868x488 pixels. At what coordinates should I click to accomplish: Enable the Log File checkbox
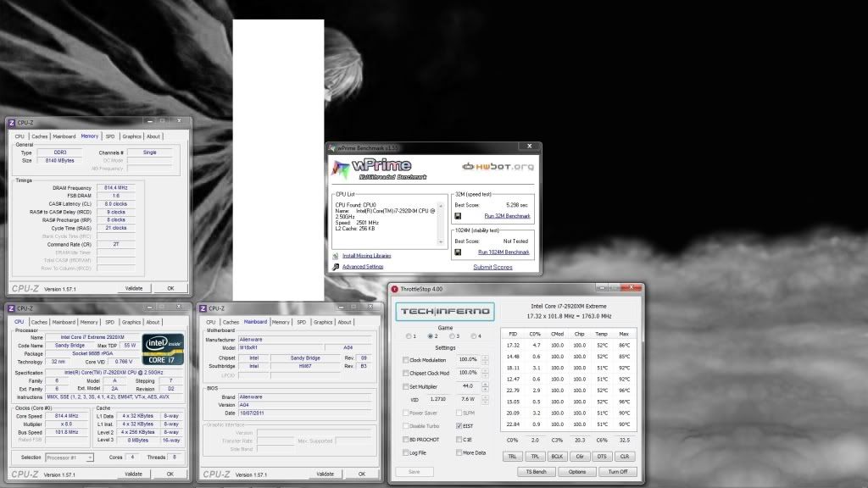click(x=406, y=453)
